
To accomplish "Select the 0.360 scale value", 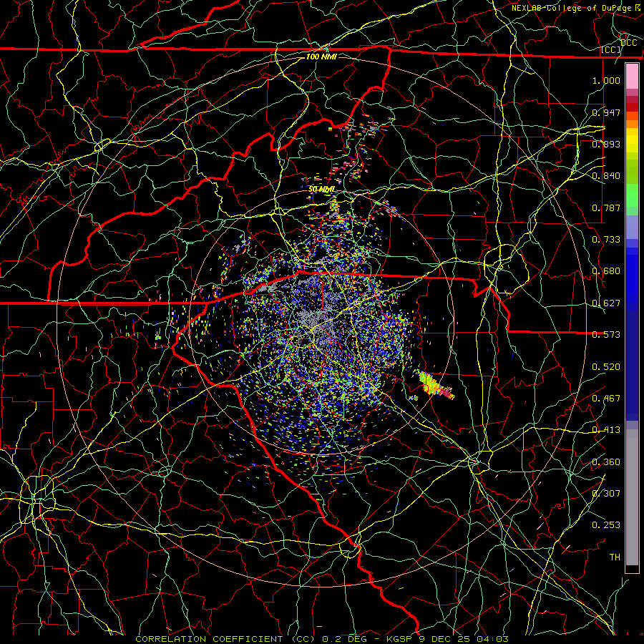I will pos(606,462).
